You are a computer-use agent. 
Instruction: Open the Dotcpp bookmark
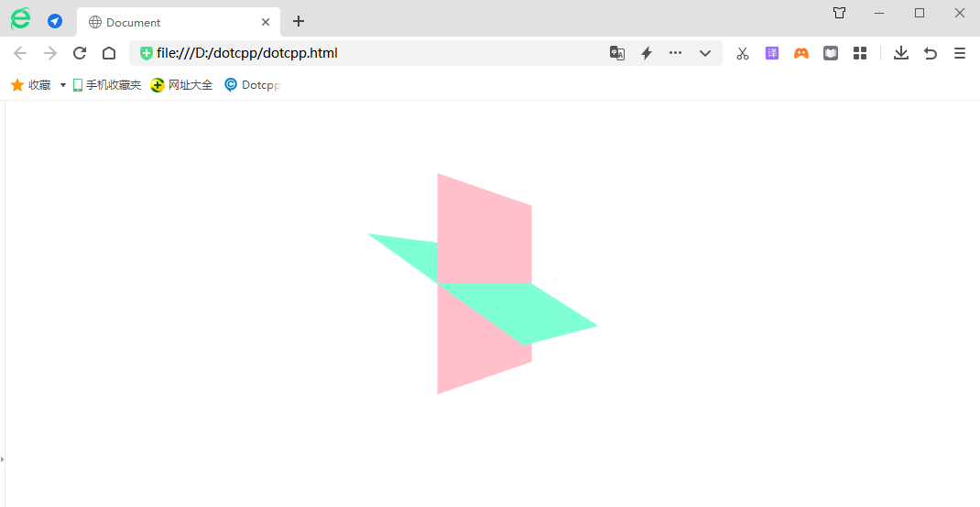pyautogui.click(x=253, y=85)
